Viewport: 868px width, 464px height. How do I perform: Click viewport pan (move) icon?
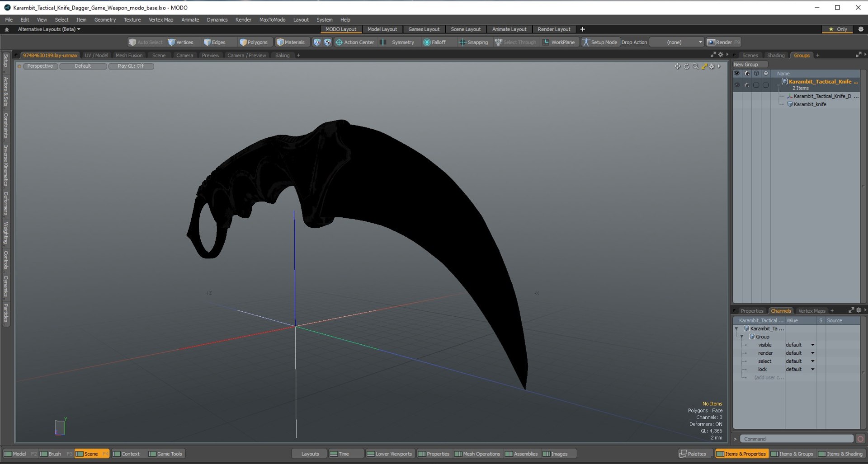(677, 66)
